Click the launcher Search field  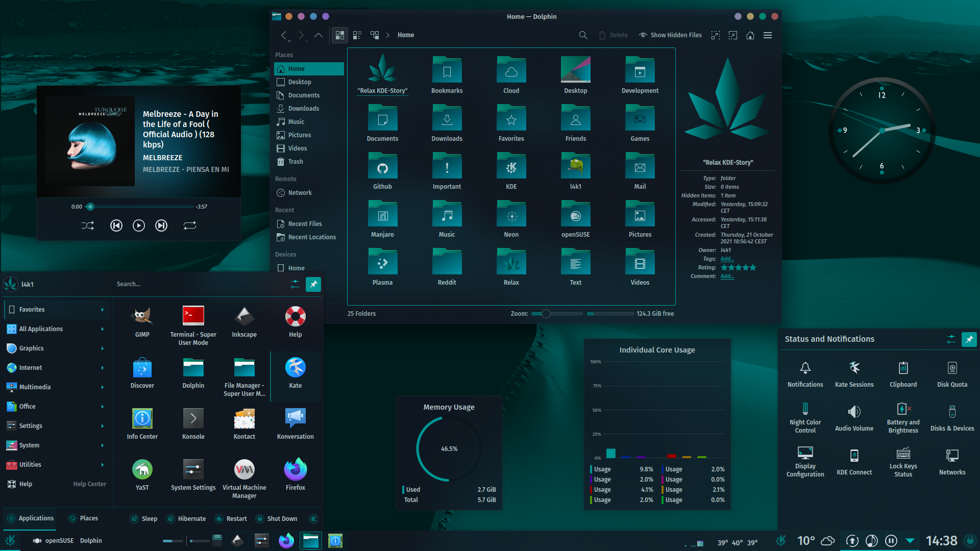199,284
